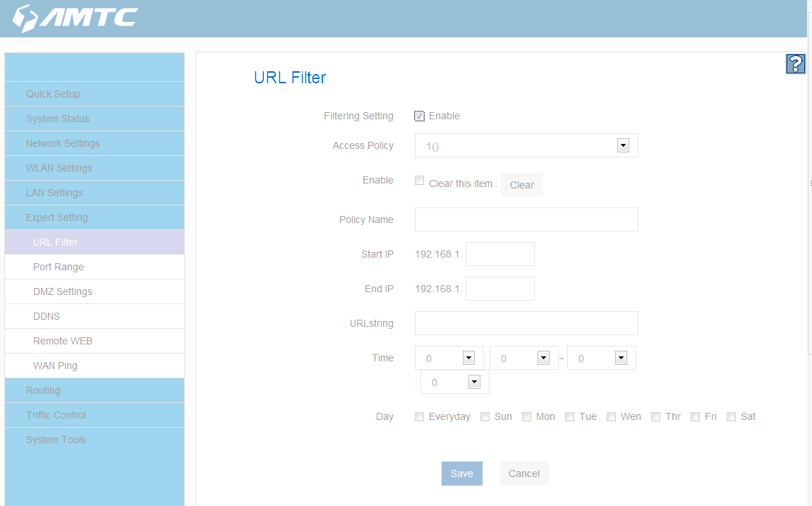Open the Port Range submenu item

(95, 267)
